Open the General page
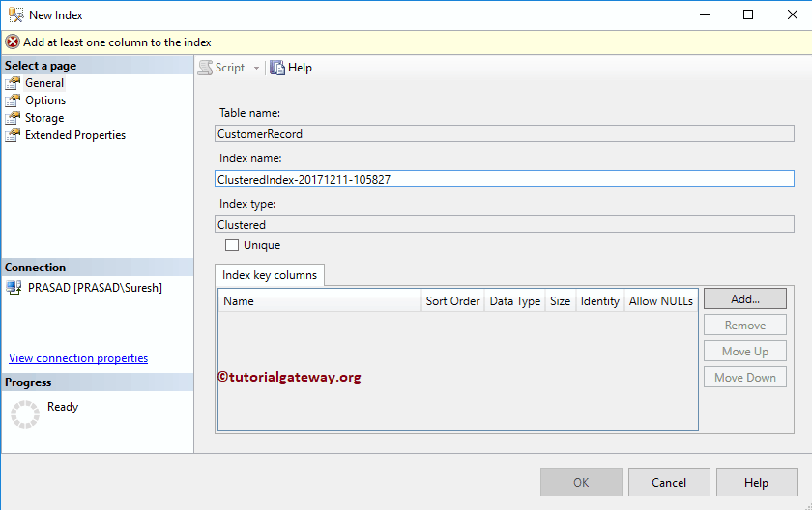The image size is (812, 510). coord(44,83)
